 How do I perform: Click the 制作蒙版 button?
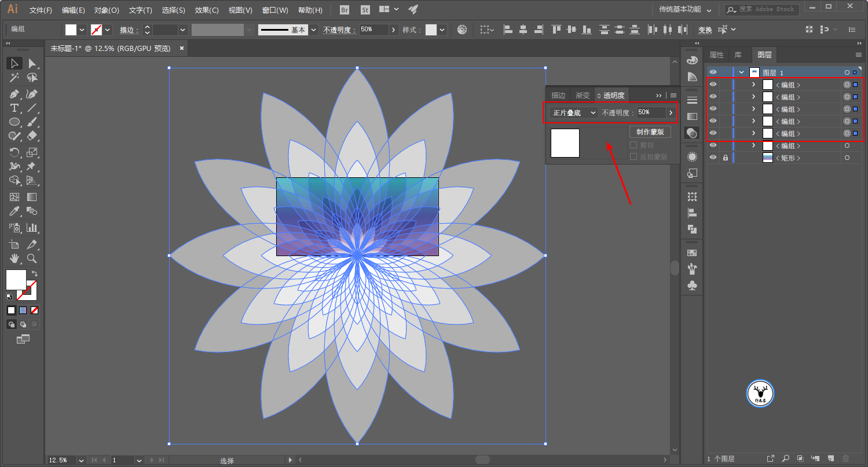650,132
